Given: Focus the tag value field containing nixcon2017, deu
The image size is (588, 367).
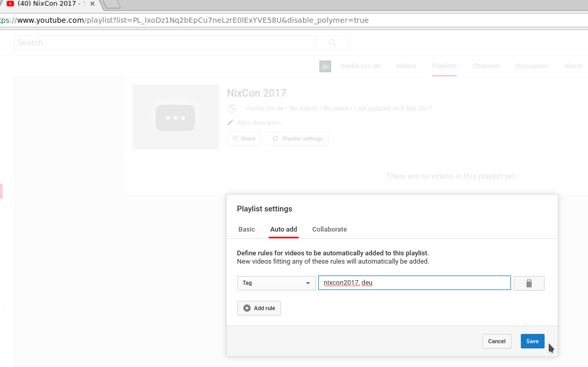Looking at the screenshot, I should (414, 283).
